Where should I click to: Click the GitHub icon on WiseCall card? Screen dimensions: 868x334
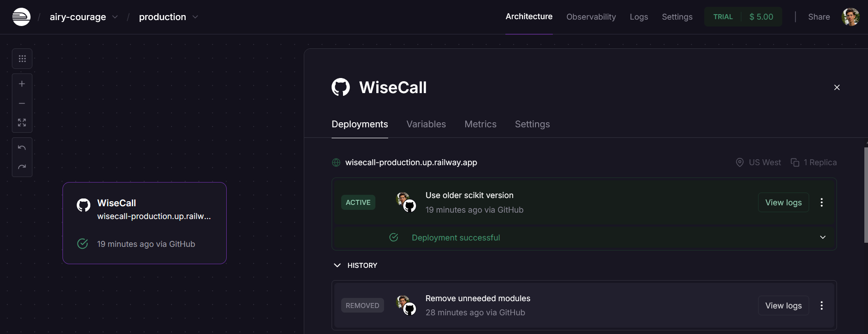(83, 205)
